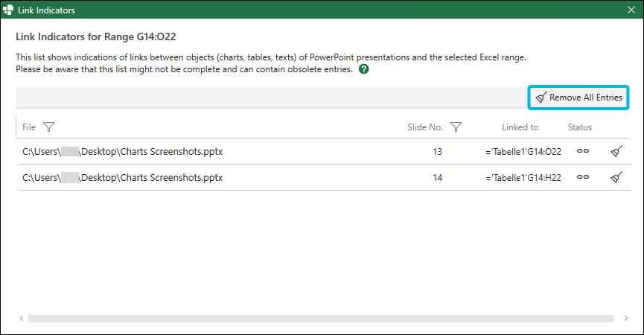The height and width of the screenshot is (335, 644).
Task: Click the scroll right arrow
Action: (626, 318)
